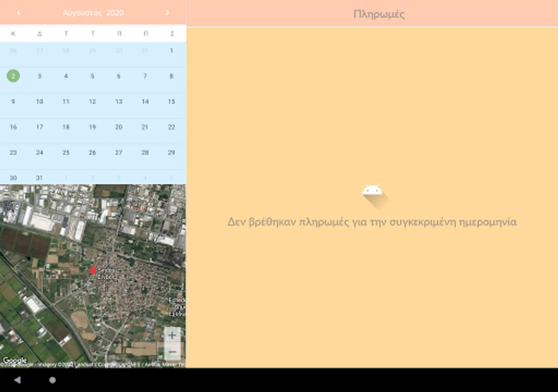Select date 17 in the calendar
The height and width of the screenshot is (392, 558).
click(x=40, y=127)
